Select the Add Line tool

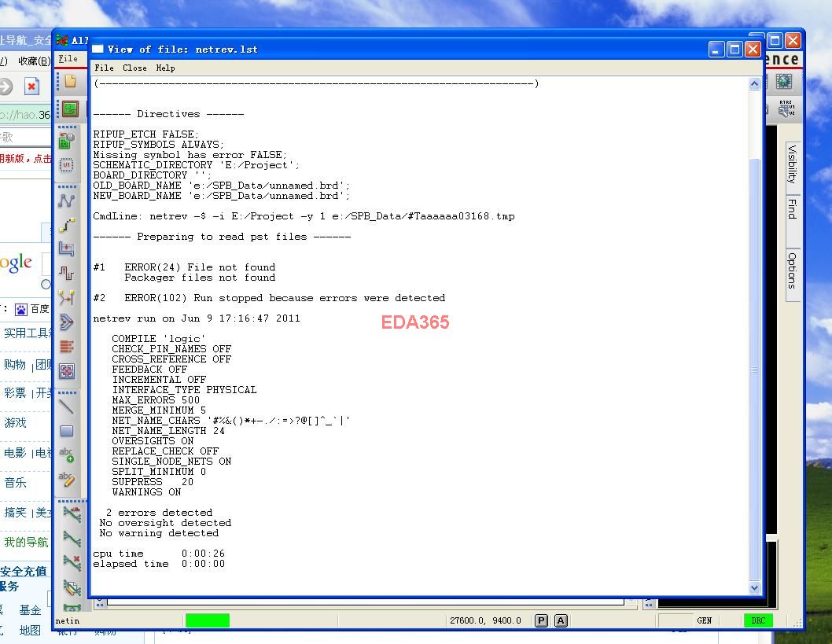pos(67,407)
